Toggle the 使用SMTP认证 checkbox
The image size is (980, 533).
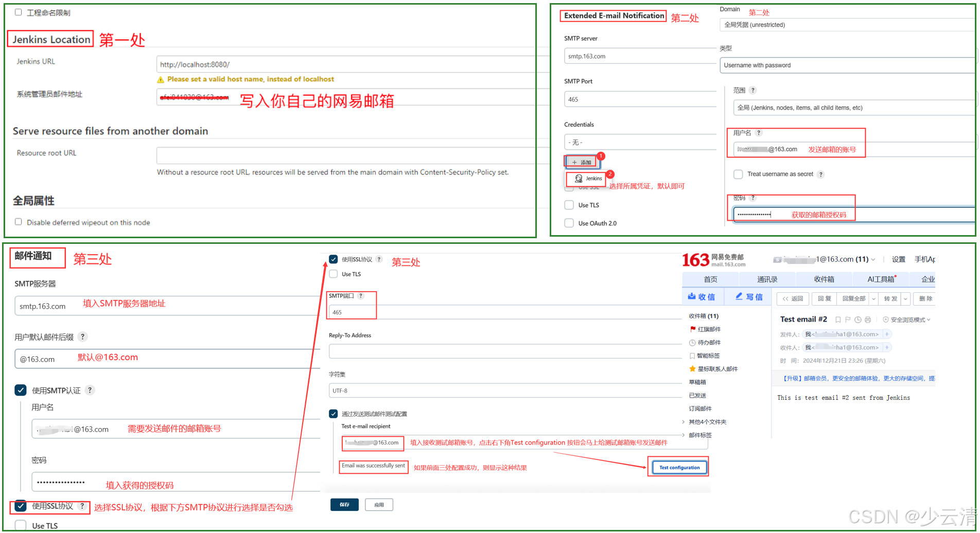tap(21, 390)
